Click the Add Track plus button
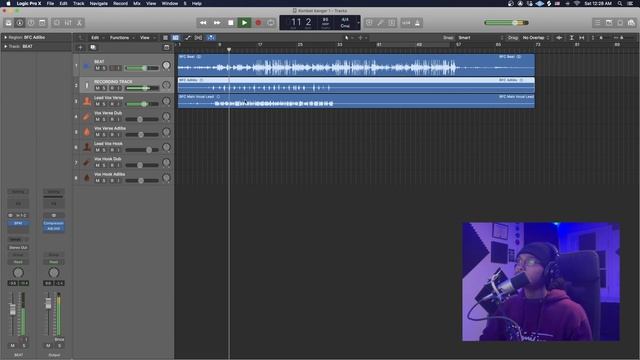 pyautogui.click(x=80, y=47)
